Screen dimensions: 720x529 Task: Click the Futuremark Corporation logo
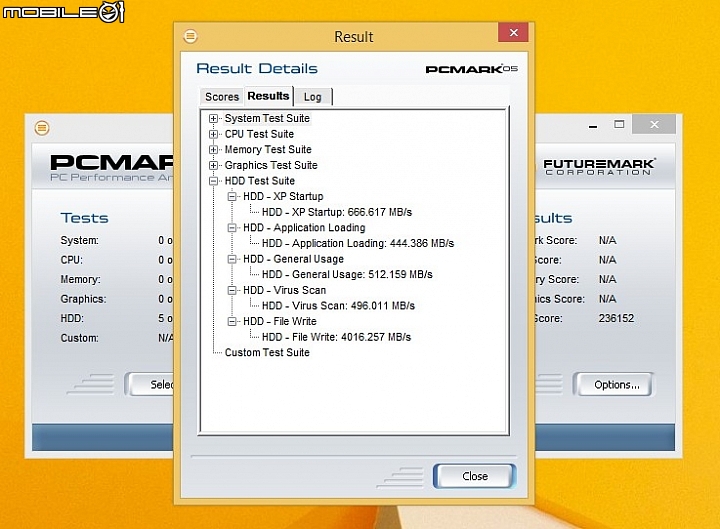(599, 167)
